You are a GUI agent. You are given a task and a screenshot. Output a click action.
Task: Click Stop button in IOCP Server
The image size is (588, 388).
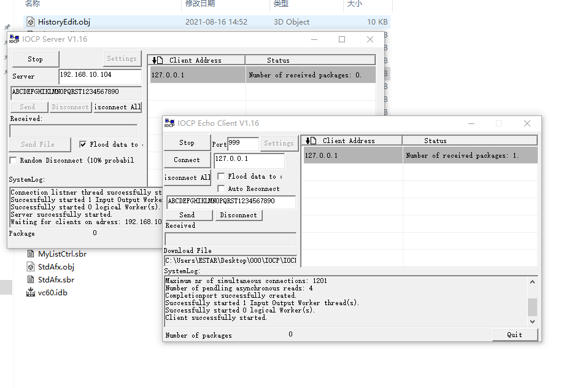click(36, 59)
